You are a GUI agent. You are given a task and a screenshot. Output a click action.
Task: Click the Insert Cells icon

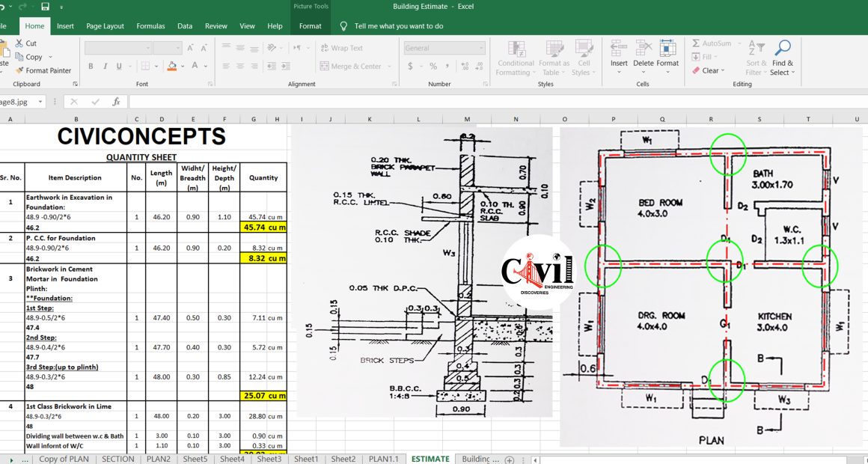click(x=618, y=48)
